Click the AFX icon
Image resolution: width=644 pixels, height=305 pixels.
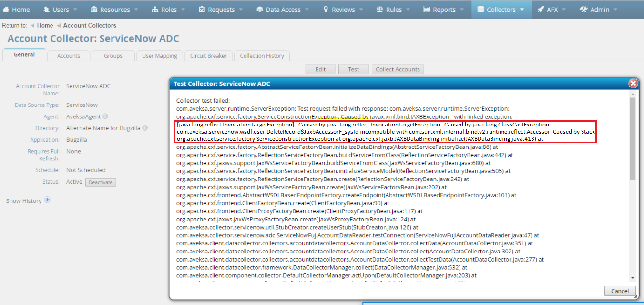(x=541, y=9)
